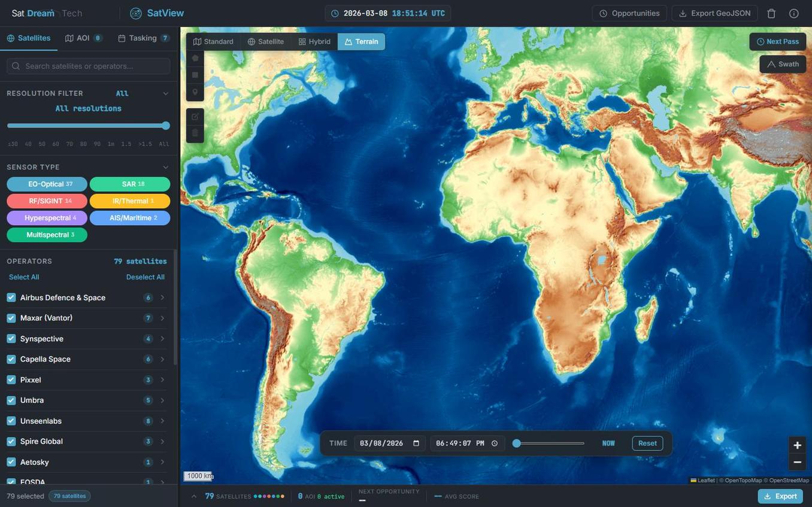Click the Next Pass button
812x507 pixels.
pyautogui.click(x=778, y=41)
